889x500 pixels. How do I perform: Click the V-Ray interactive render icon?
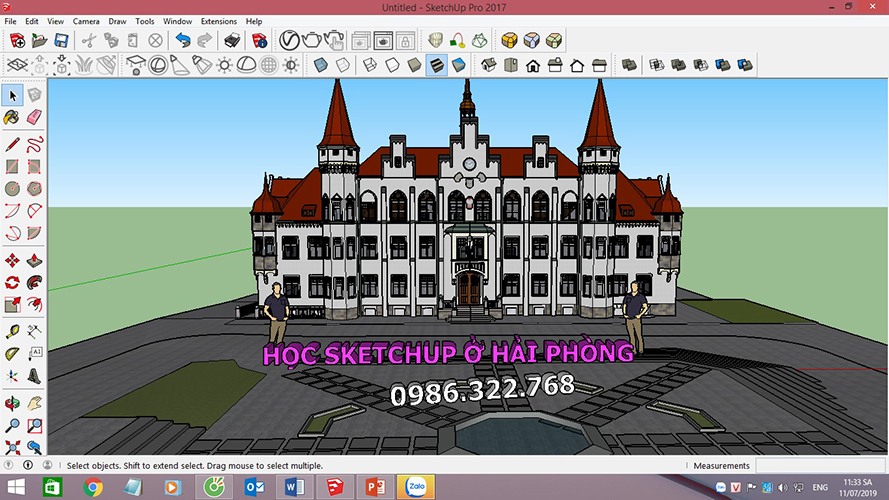tap(335, 40)
